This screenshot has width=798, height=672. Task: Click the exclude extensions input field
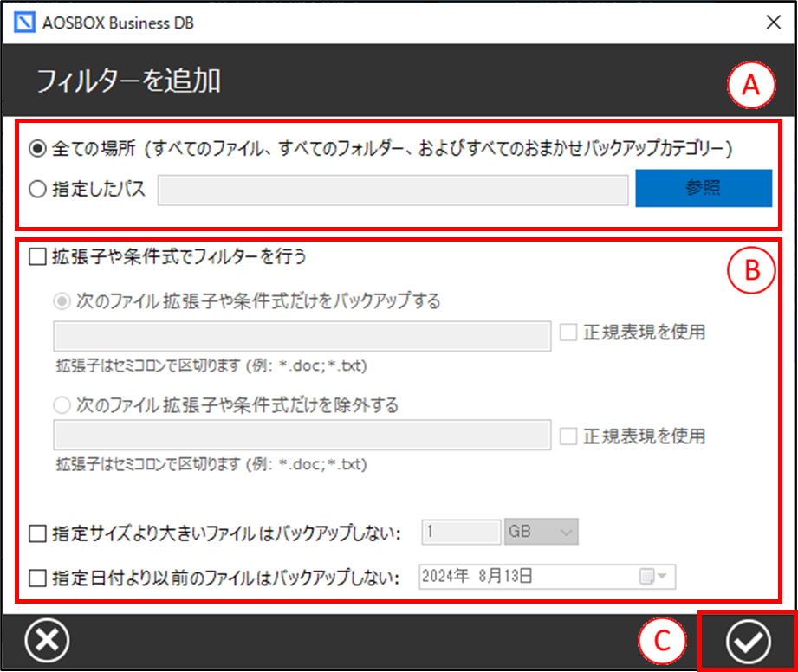302,435
